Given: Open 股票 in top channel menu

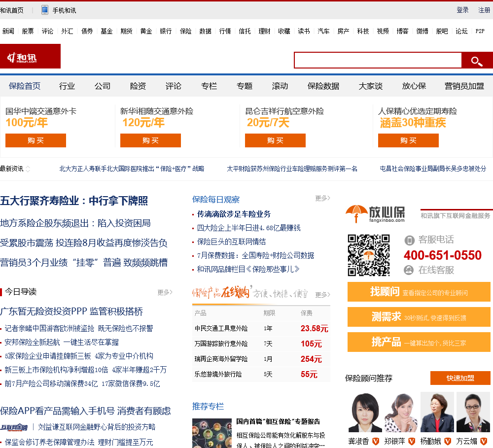Looking at the screenshot, I should (28, 31).
